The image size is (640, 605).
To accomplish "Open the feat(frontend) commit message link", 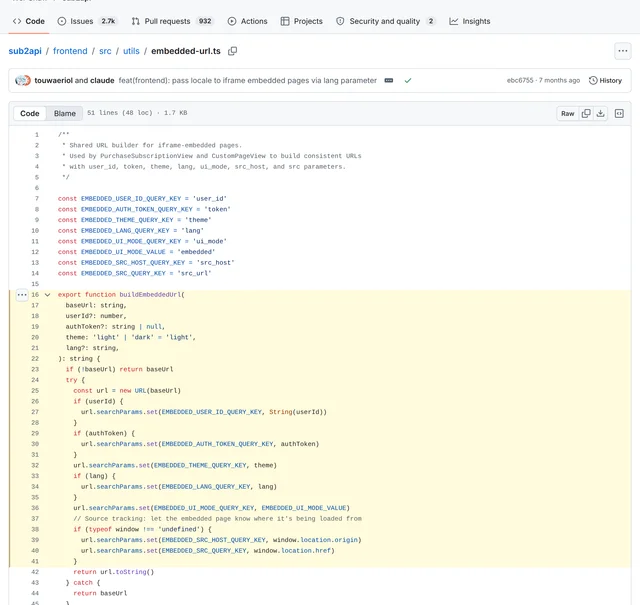I will pos(248,80).
